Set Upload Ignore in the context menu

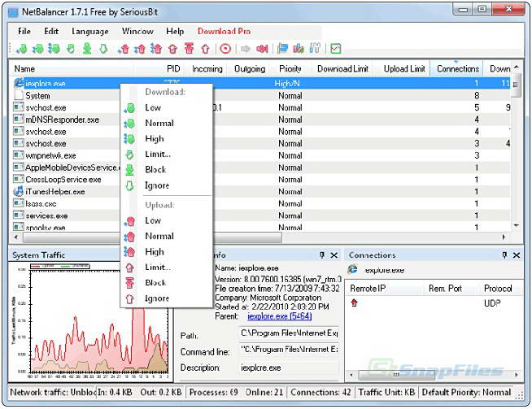coord(156,298)
